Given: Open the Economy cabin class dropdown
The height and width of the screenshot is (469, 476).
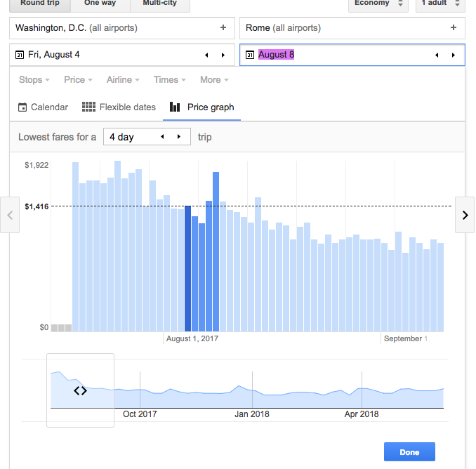Looking at the screenshot, I should pyautogui.click(x=378, y=4).
